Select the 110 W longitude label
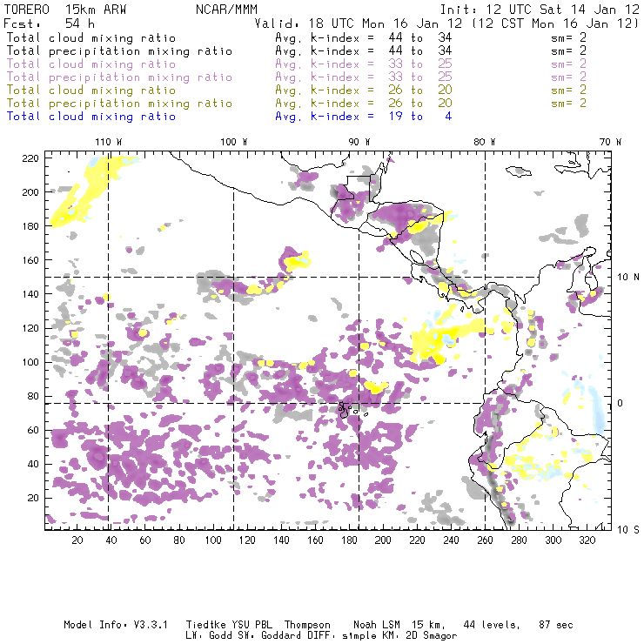644x644 pixels. (107, 142)
